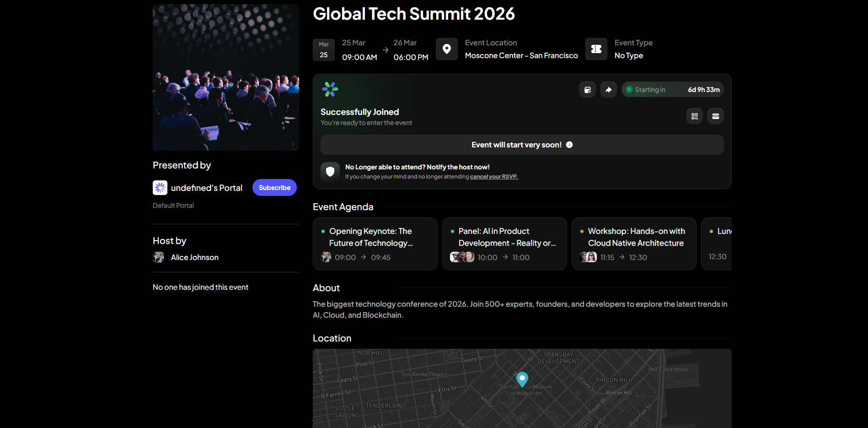Open the Opening Keynote agenda card

375,244
